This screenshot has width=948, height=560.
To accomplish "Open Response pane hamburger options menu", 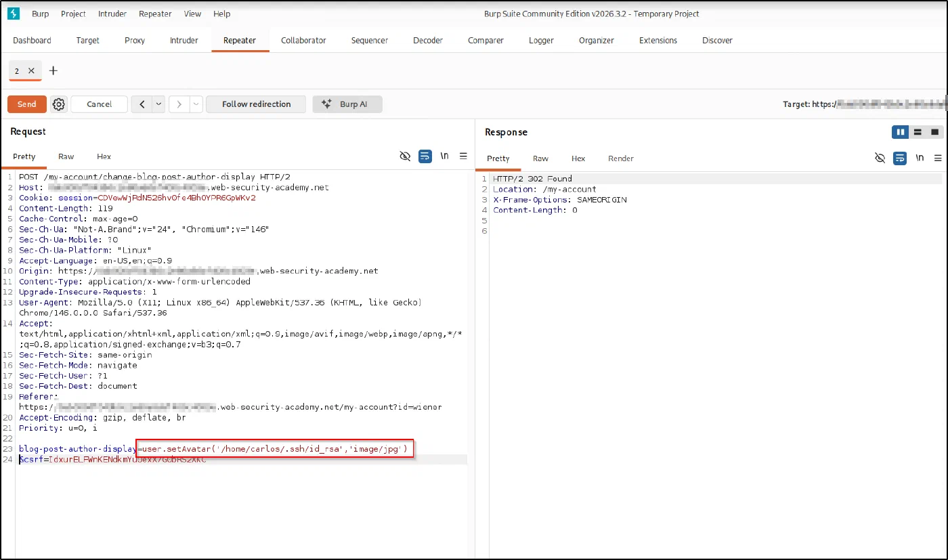I will (x=938, y=158).
